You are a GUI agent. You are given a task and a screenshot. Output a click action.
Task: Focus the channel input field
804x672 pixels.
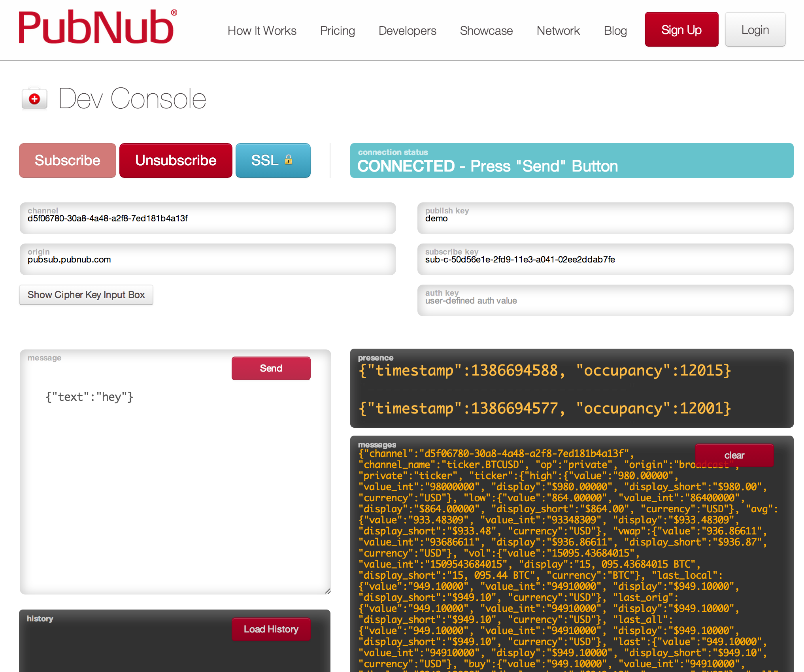208,219
